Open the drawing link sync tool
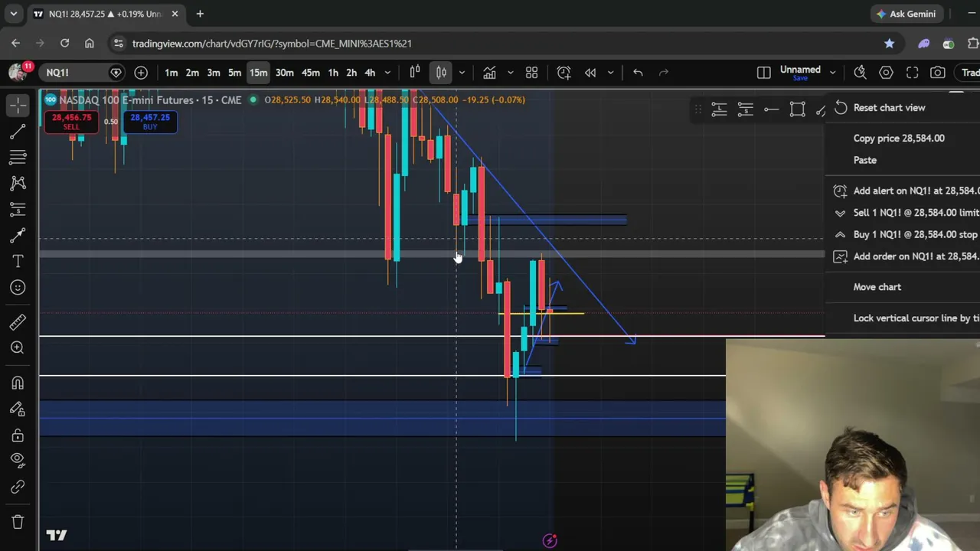980x551 pixels. (18, 487)
